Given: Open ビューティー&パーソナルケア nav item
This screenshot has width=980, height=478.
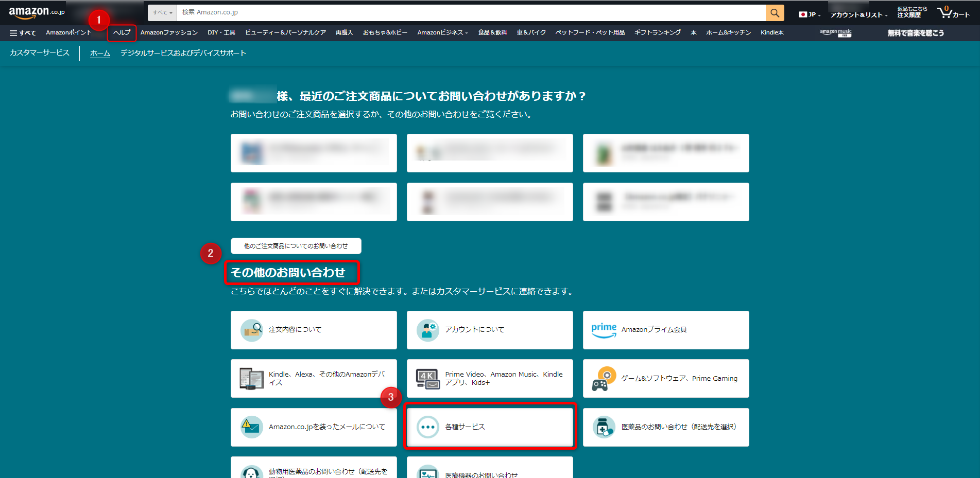Looking at the screenshot, I should pos(285,33).
